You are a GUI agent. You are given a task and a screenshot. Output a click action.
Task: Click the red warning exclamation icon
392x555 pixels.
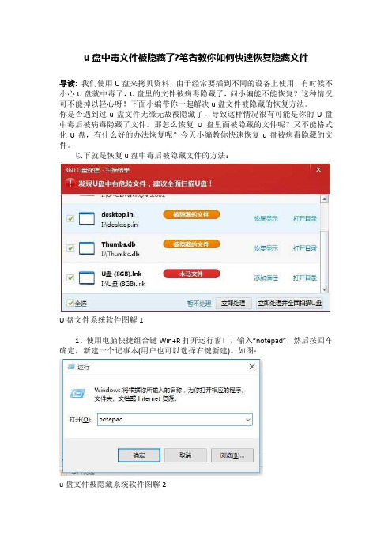coord(70,183)
